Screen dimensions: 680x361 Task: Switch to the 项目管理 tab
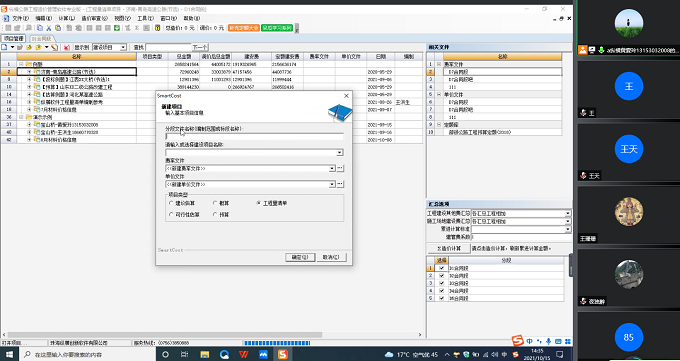[13, 39]
